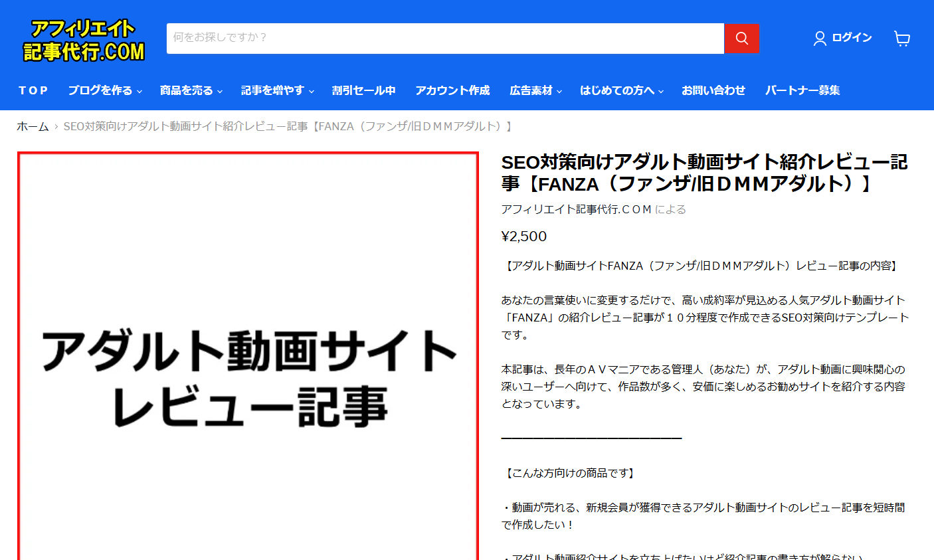This screenshot has width=934, height=560.
Task: Click the ログイン link
Action: click(852, 38)
